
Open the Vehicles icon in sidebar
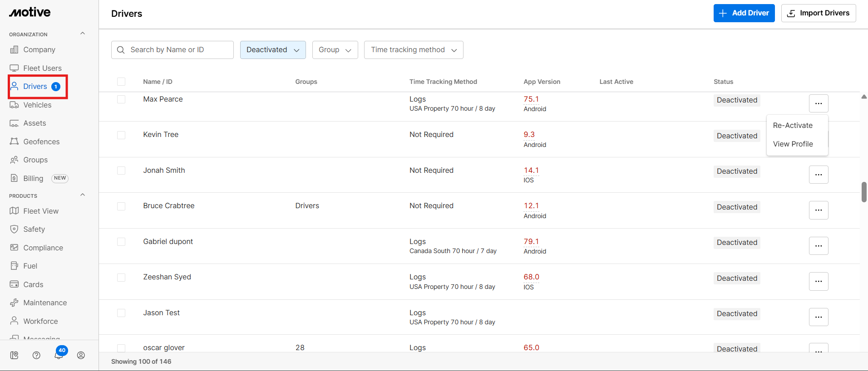14,105
